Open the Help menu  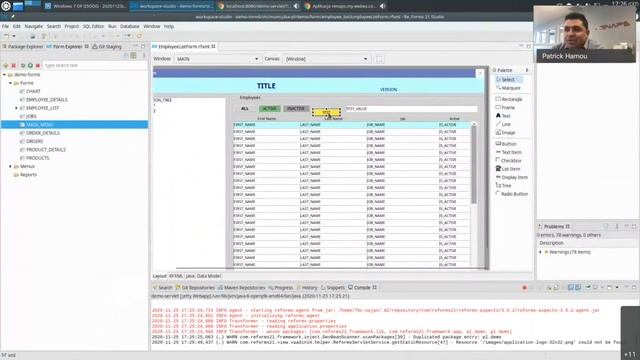(x=169, y=26)
